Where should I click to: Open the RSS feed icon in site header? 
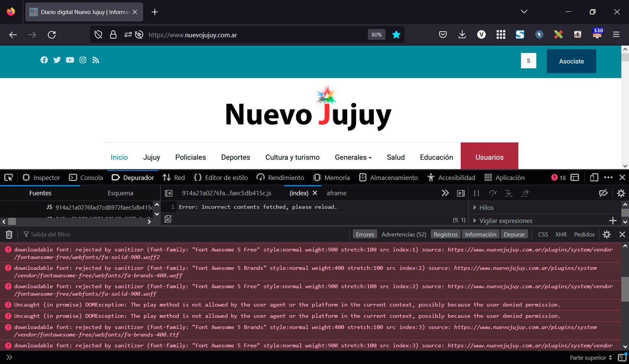96,60
